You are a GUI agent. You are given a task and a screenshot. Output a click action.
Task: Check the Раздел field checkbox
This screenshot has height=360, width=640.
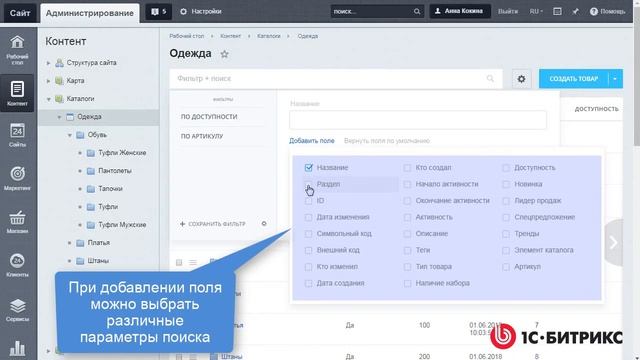point(309,184)
